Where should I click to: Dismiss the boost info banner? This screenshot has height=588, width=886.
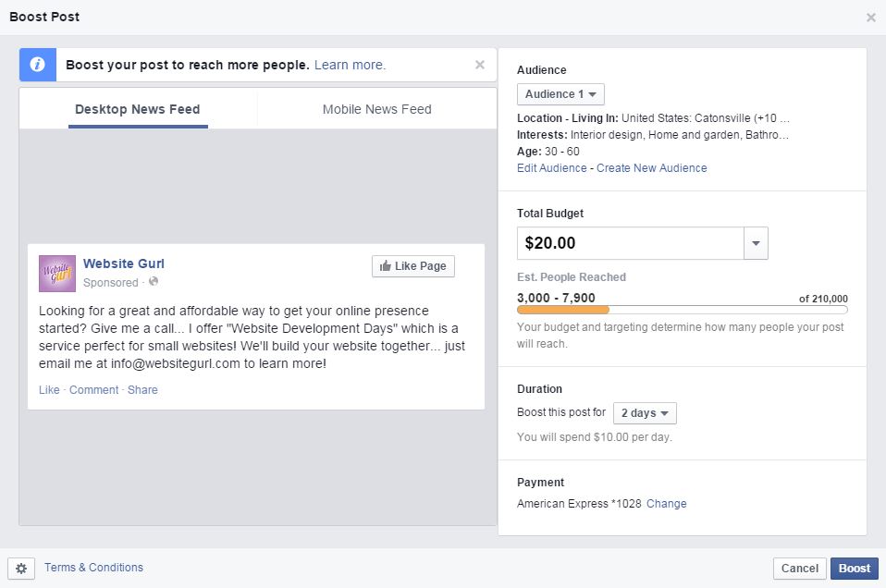[479, 65]
